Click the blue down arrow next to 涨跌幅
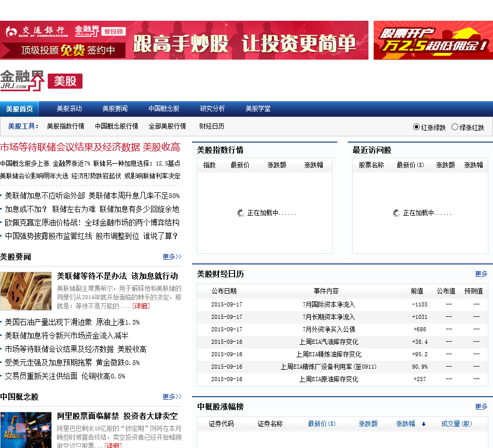The image size is (493, 448). (x=423, y=424)
